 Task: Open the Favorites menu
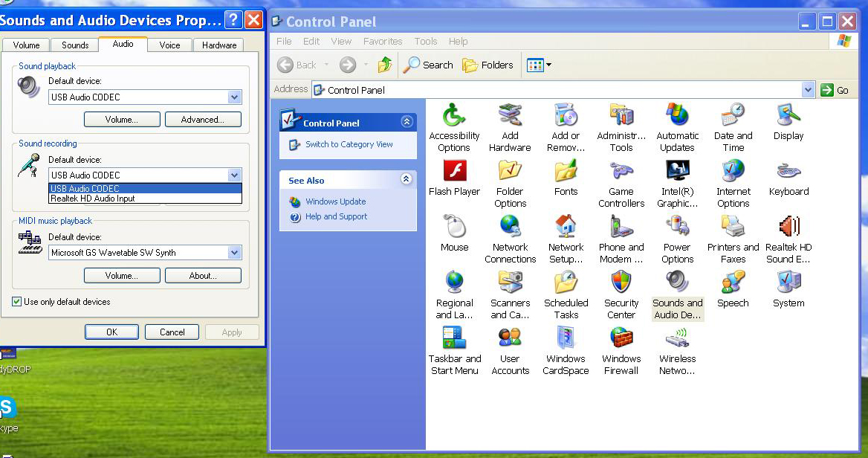click(x=382, y=42)
